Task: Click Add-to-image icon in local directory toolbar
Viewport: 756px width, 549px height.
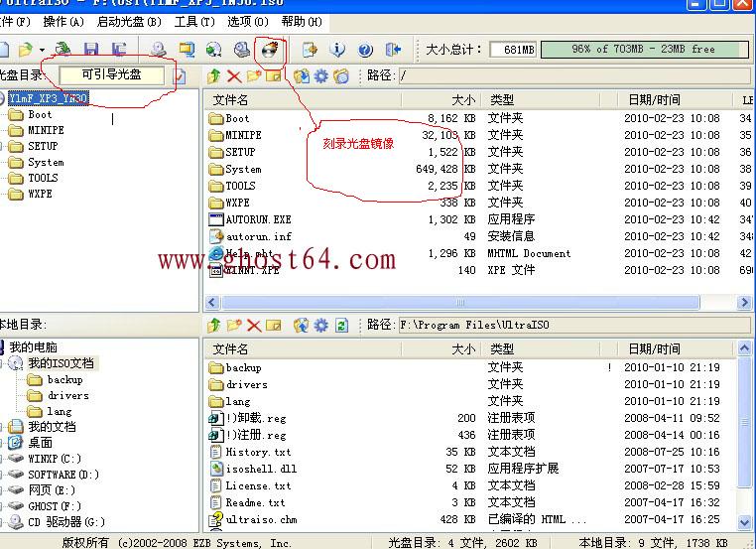Action: coord(302,326)
